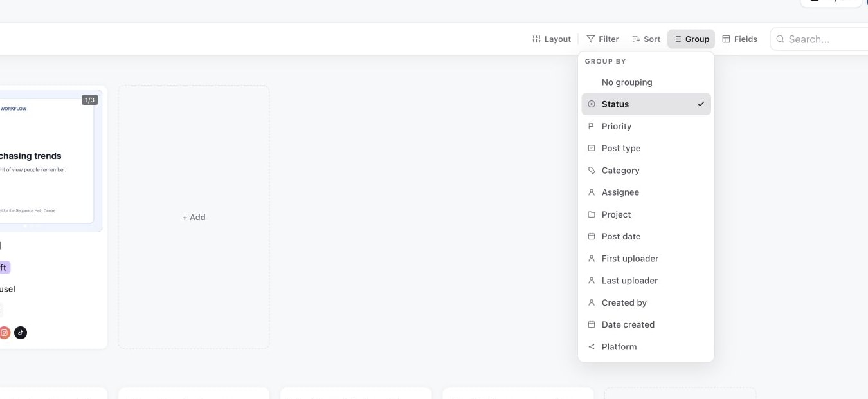This screenshot has height=399, width=868.
Task: Select Status grouping option
Action: pyautogui.click(x=646, y=104)
